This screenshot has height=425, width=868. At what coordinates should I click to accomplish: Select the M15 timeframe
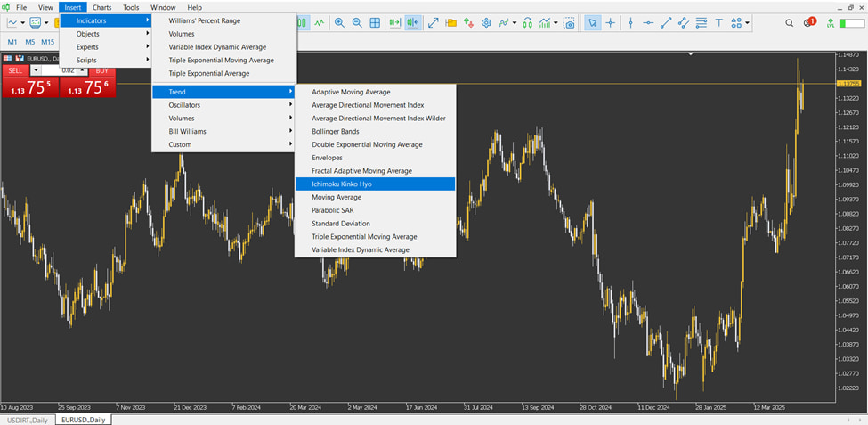(x=48, y=42)
